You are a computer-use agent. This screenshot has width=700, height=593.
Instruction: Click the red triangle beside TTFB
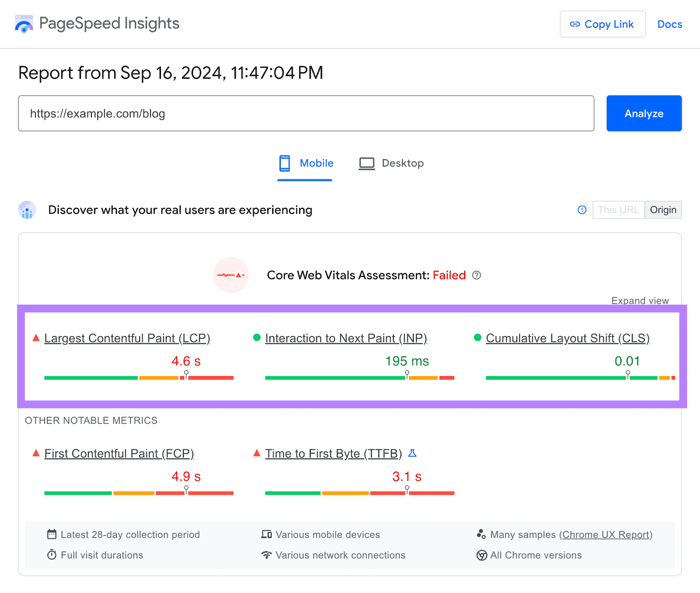coord(257,453)
